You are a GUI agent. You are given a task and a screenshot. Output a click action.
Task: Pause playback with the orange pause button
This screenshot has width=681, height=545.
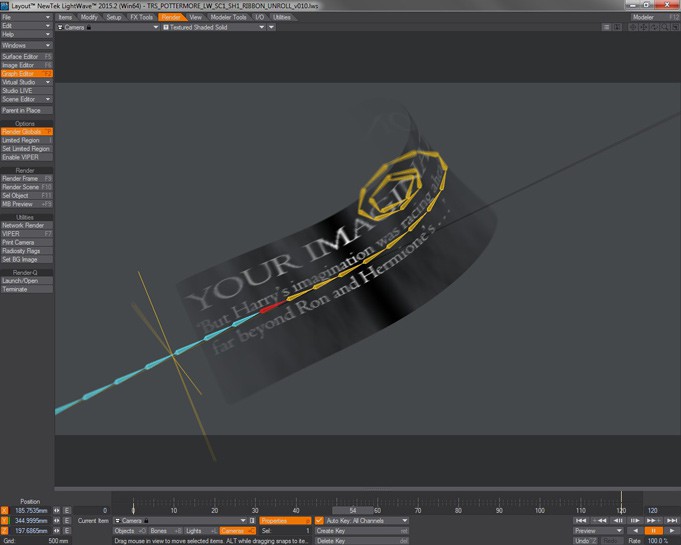click(653, 531)
